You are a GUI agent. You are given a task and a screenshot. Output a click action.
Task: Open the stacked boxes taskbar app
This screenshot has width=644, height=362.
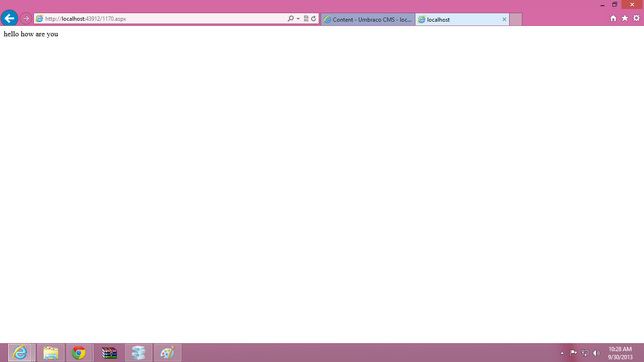pos(139,353)
